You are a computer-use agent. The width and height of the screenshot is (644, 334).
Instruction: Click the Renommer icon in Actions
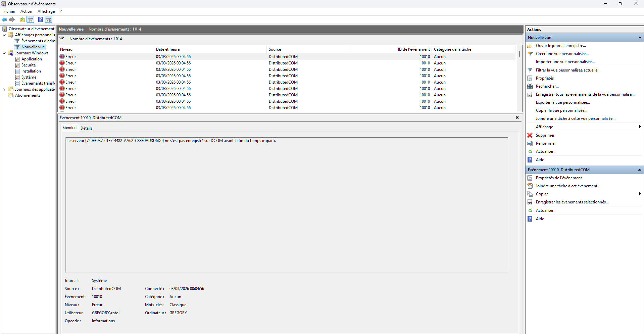click(x=530, y=143)
